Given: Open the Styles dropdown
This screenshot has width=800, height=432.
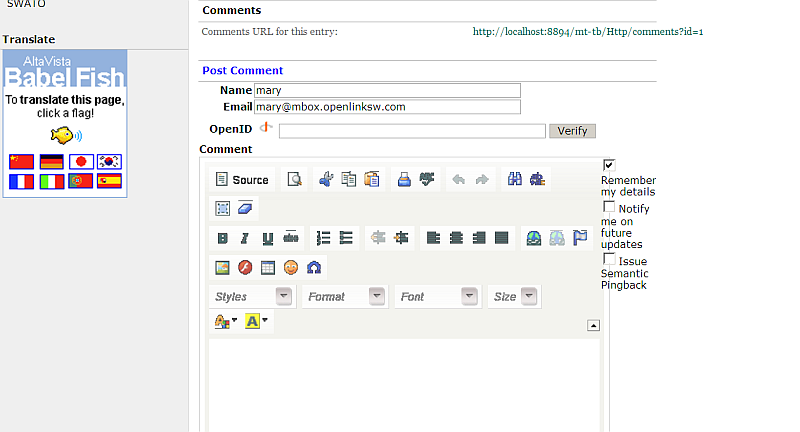Looking at the screenshot, I should 252,296.
